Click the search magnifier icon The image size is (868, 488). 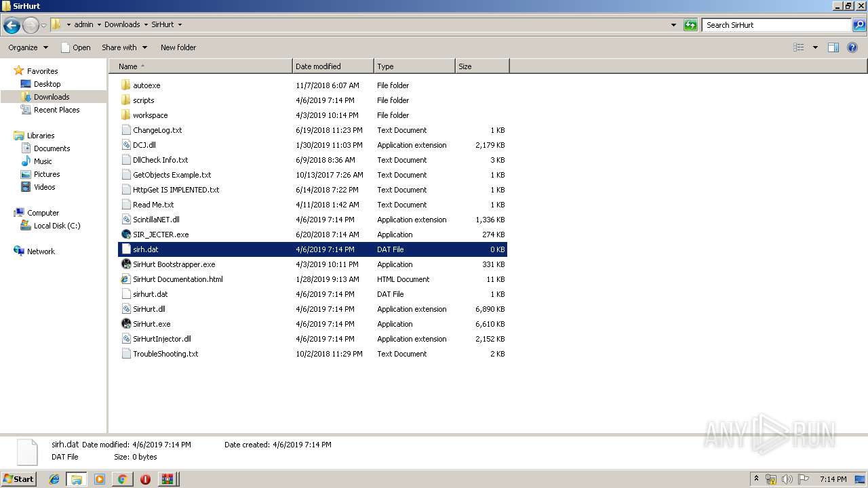859,25
